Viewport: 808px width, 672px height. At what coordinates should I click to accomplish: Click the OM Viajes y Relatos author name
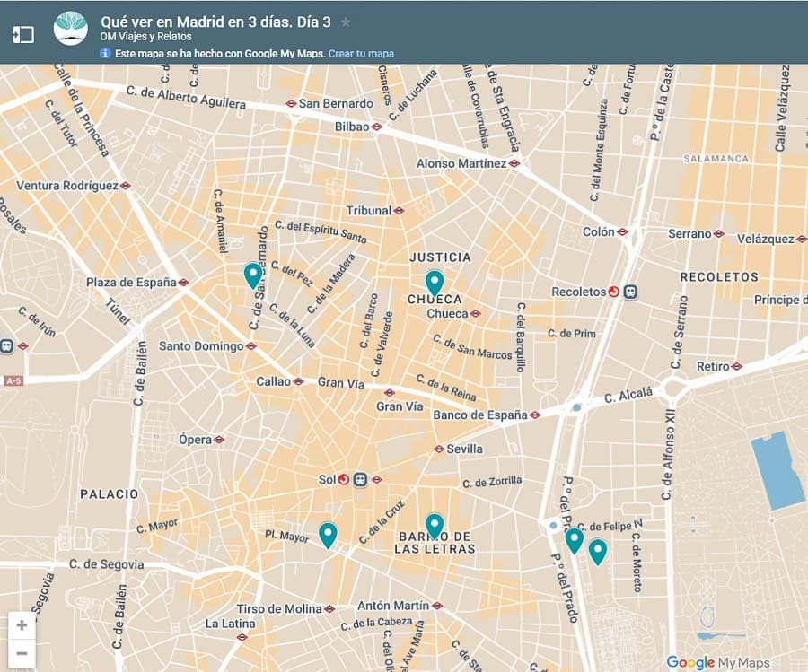(x=145, y=37)
